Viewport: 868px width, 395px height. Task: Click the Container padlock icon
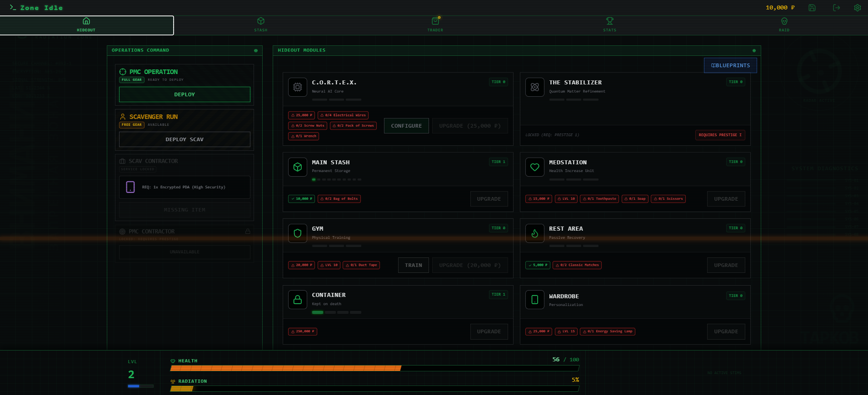coord(298,299)
